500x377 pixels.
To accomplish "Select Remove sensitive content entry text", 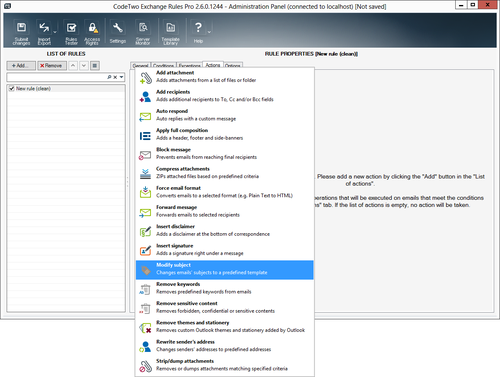I will pos(187,303).
